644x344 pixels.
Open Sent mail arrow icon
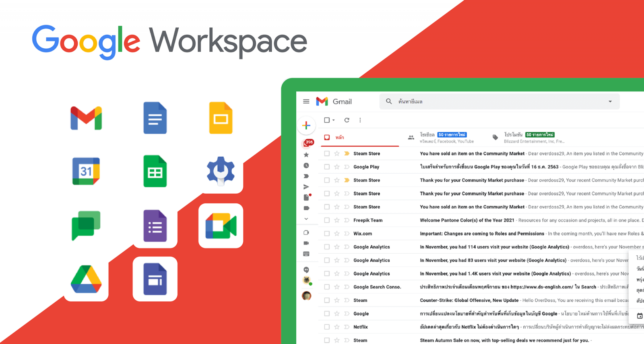tap(306, 187)
